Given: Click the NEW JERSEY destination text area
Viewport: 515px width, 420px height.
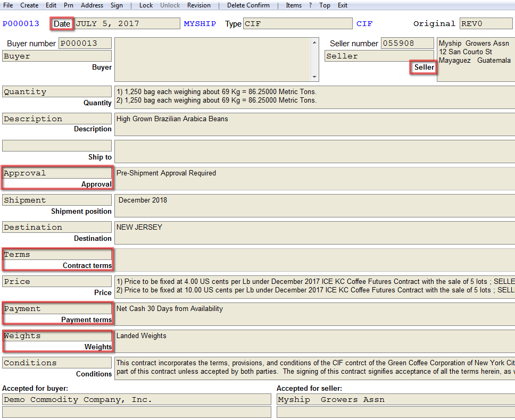Looking at the screenshot, I should tap(314, 233).
